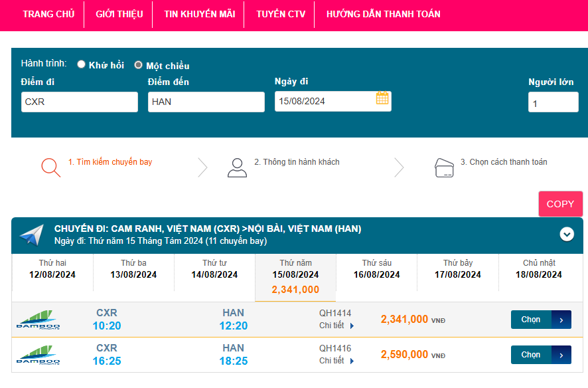Click Bamboo Airways logo for flight QH1414
The image size is (588, 388).
38,320
